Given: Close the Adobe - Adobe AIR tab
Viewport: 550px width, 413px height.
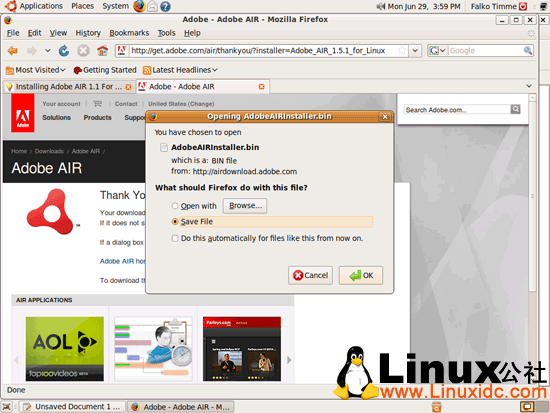Looking at the screenshot, I should coord(261,87).
